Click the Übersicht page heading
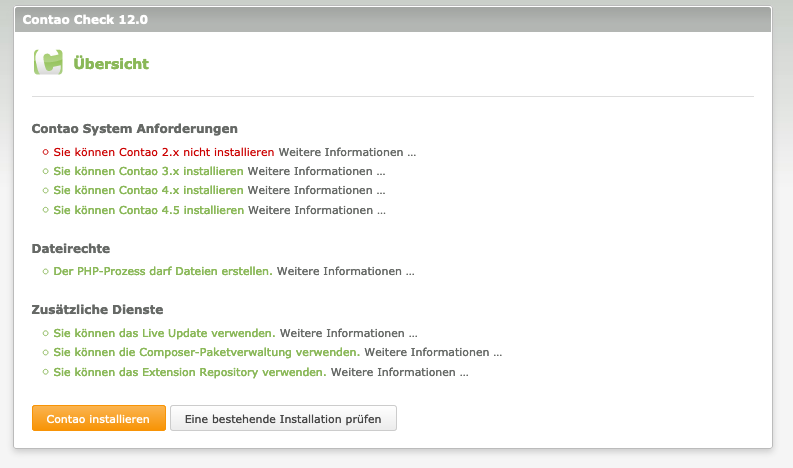The image size is (793, 468). [x=111, y=64]
